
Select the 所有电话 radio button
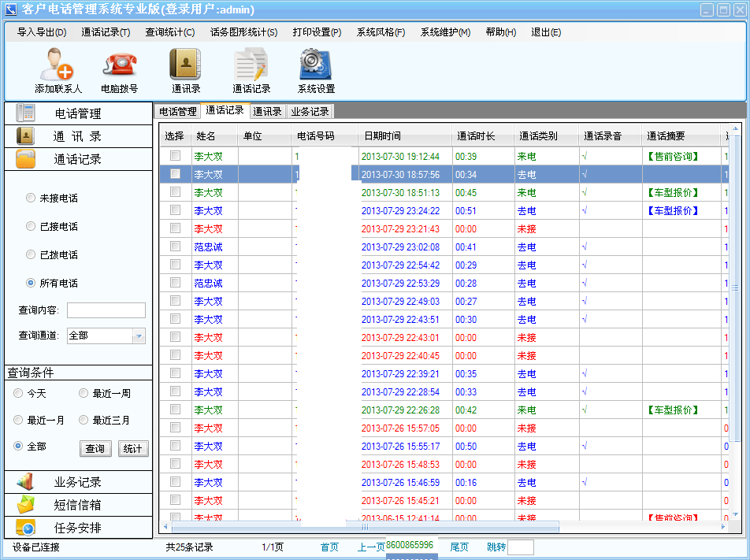coord(31,283)
